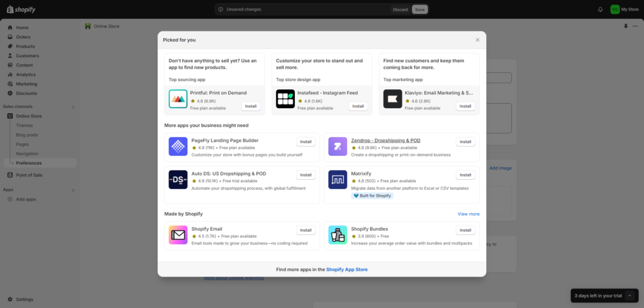
Task: Install Shopify Bundles
Action: [x=465, y=231]
